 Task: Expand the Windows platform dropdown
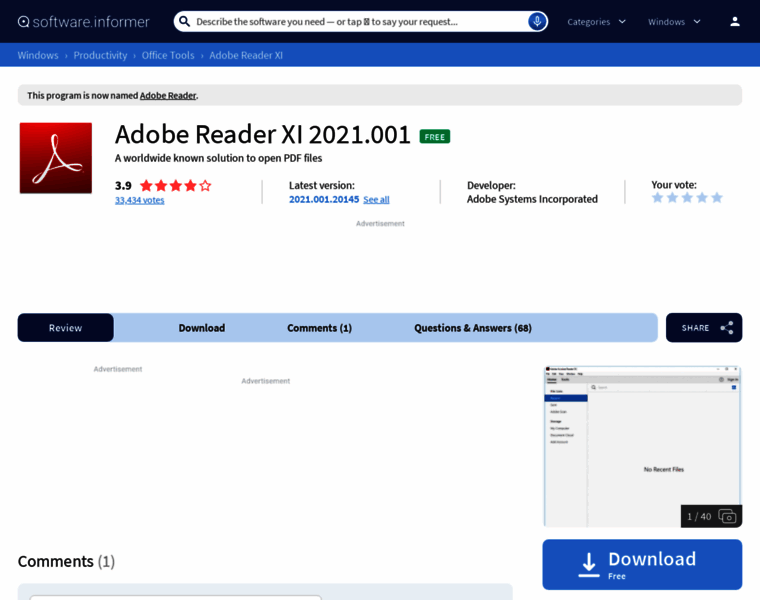tap(674, 21)
